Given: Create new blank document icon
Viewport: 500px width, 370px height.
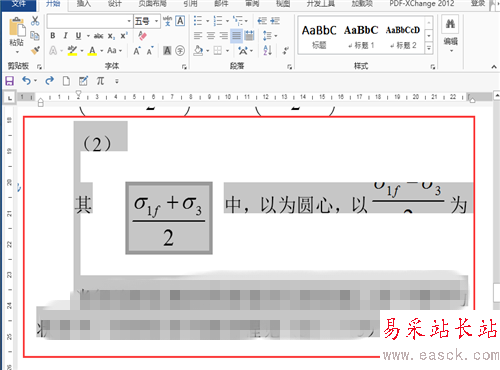Looking at the screenshot, I should click(x=66, y=81).
